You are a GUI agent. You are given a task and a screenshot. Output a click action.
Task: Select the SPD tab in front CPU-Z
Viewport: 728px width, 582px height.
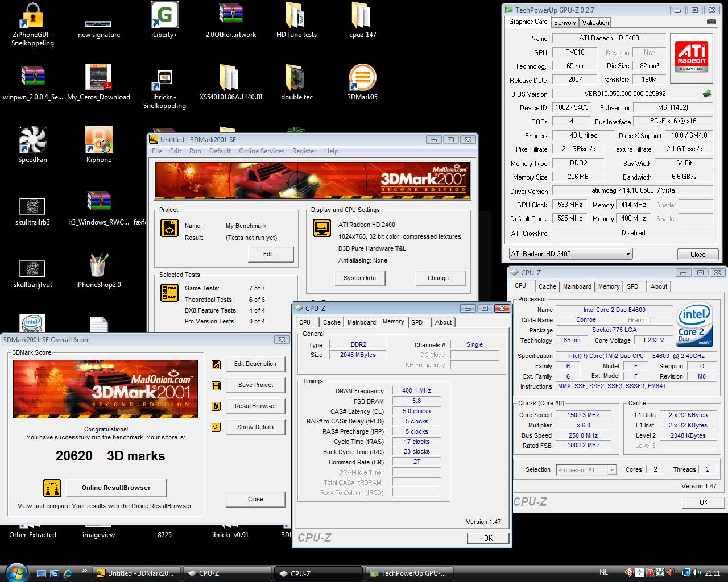click(417, 322)
